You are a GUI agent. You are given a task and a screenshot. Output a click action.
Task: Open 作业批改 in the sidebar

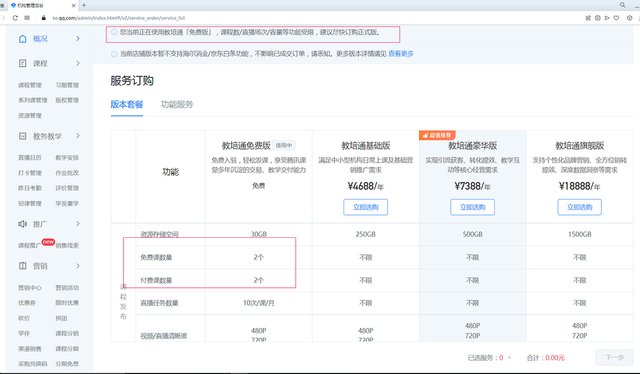click(x=67, y=173)
